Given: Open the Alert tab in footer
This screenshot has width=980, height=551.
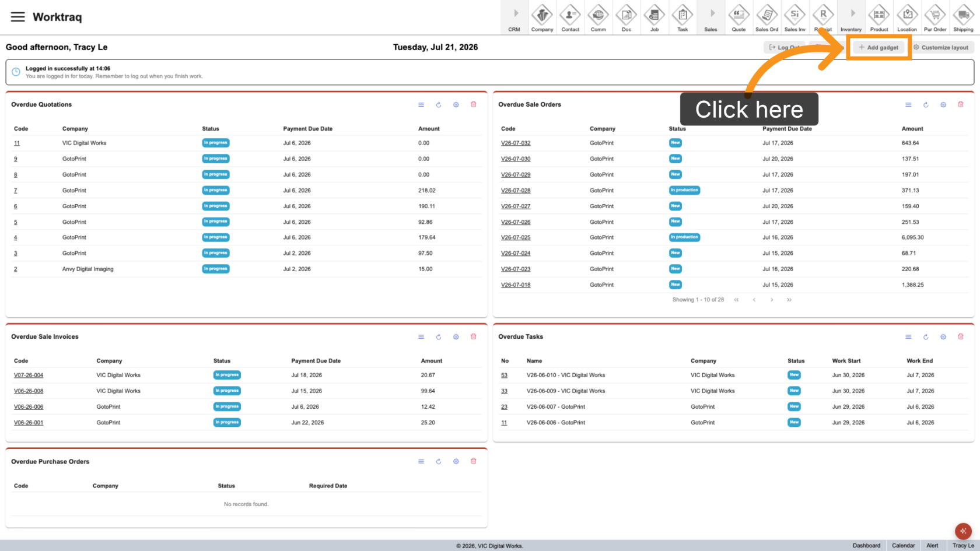Looking at the screenshot, I should [932, 546].
